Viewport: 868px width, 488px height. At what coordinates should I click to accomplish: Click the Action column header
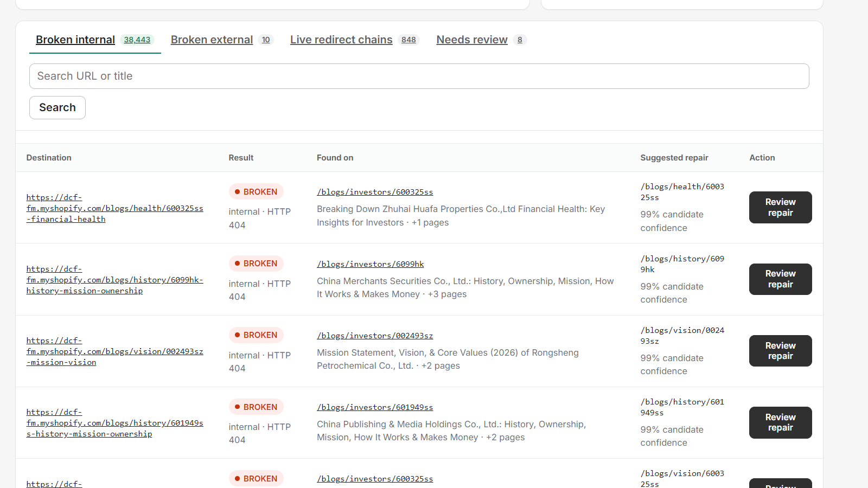point(762,158)
